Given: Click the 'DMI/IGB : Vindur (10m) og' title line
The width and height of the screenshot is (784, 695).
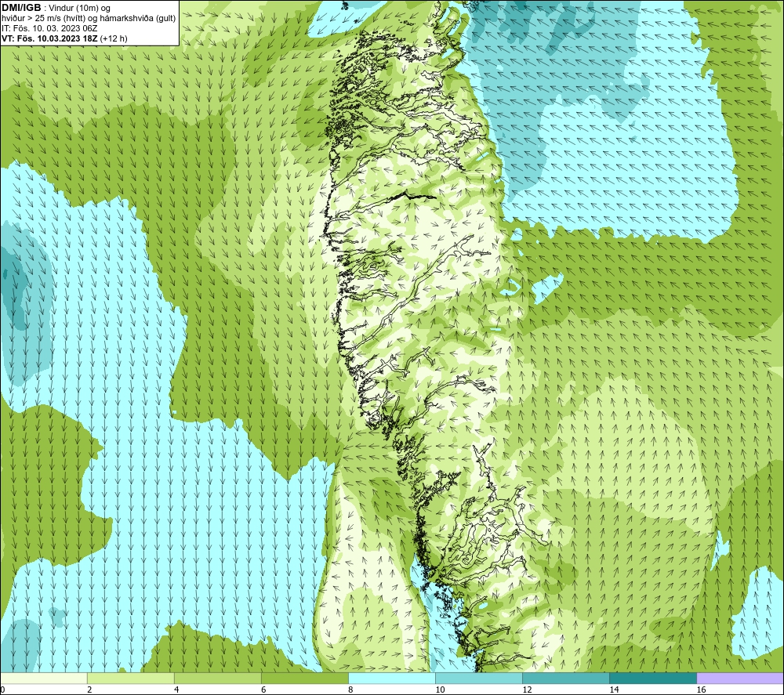Looking at the screenshot, I should (56, 8).
